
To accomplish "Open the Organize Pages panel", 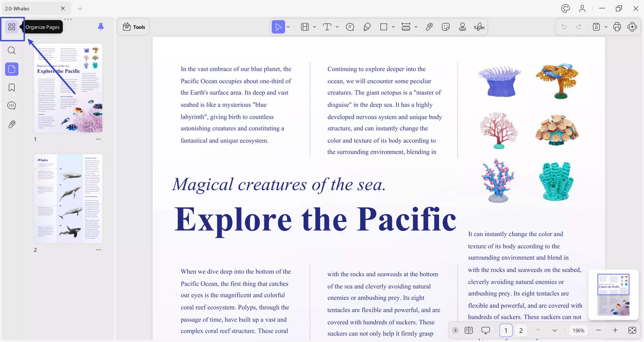I will point(12,27).
